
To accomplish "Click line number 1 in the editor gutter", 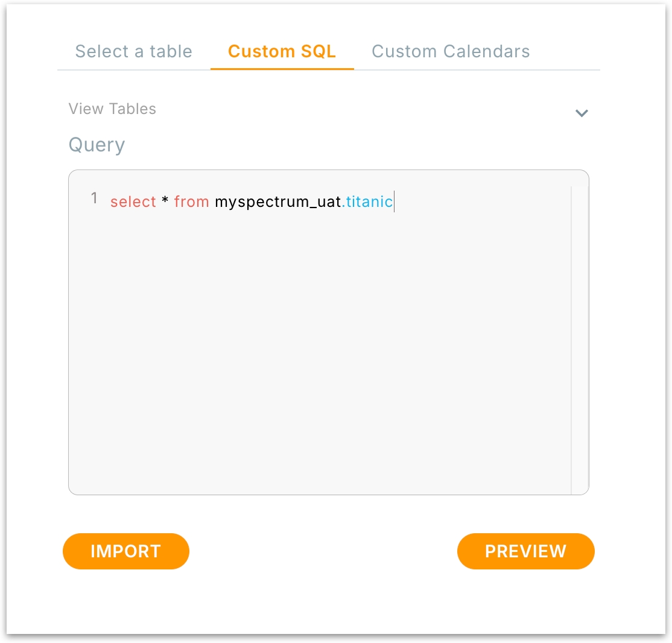I will pos(94,198).
